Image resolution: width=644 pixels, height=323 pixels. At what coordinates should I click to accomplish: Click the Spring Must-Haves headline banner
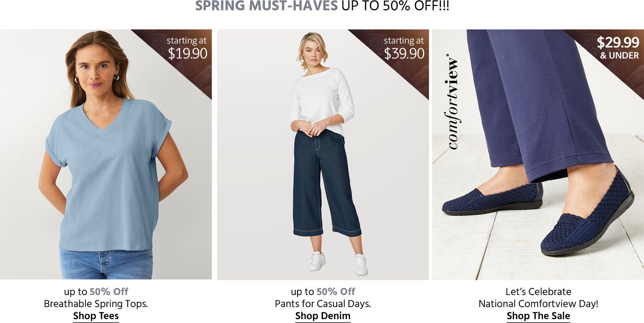(x=322, y=6)
